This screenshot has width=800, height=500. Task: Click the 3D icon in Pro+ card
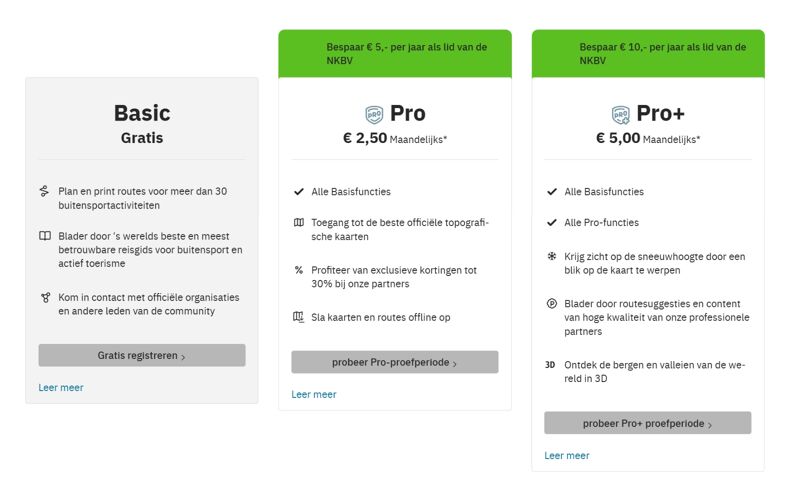click(x=551, y=365)
